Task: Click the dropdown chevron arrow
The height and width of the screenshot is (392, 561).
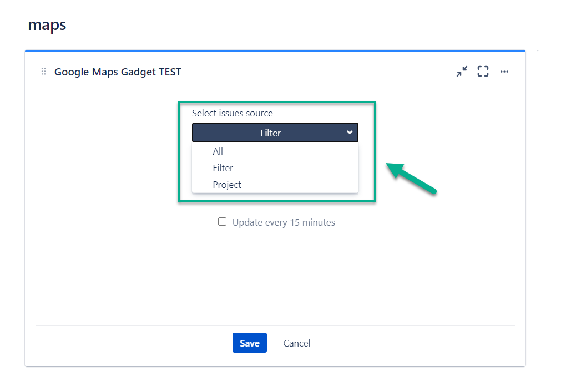Action: point(350,133)
